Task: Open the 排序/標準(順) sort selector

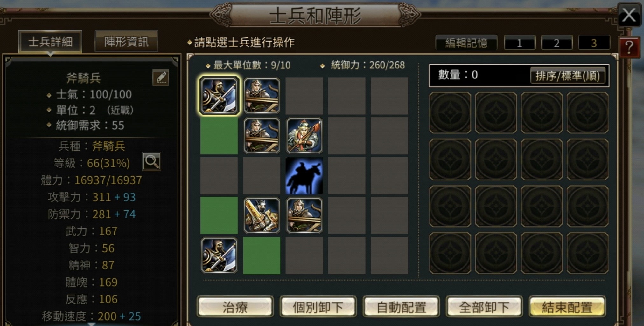Action: click(568, 76)
